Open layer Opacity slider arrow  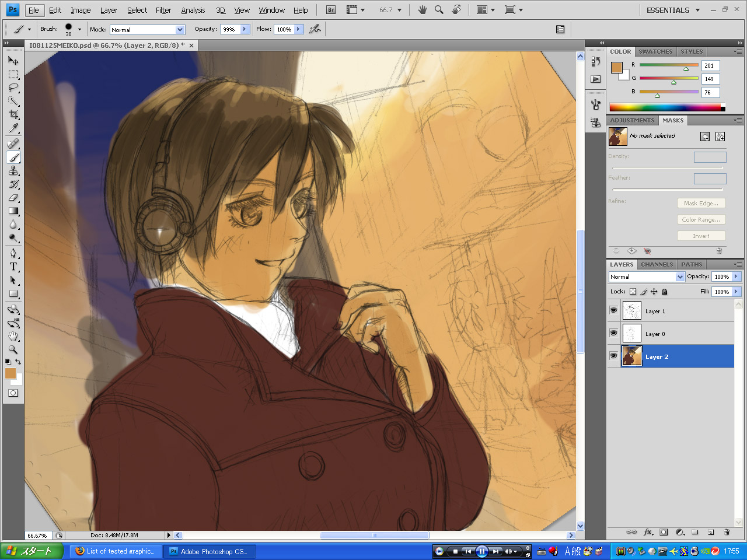pos(736,276)
